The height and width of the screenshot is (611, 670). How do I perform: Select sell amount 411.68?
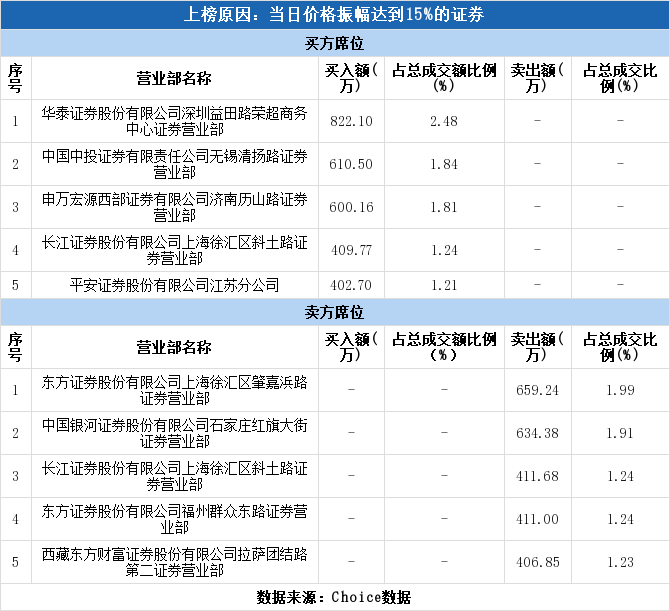538,476
